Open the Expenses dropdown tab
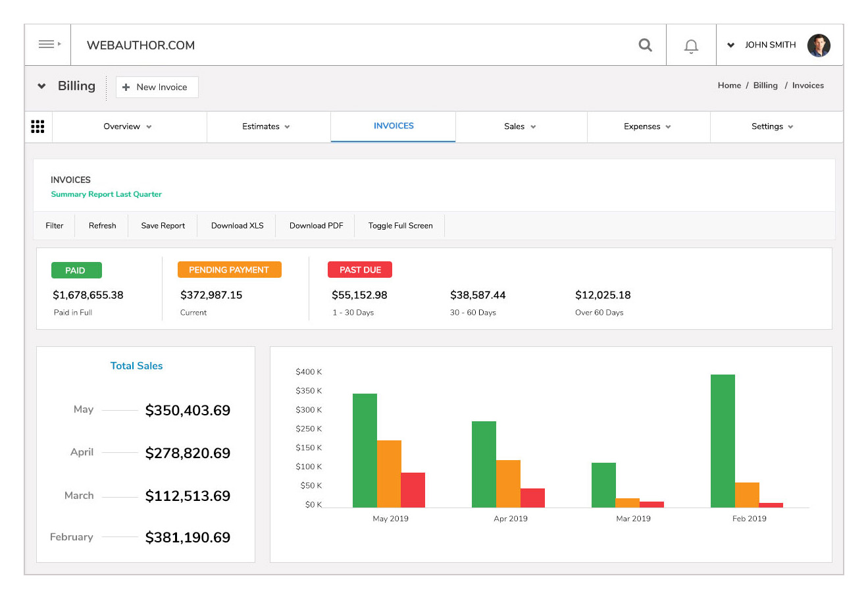 tap(648, 126)
